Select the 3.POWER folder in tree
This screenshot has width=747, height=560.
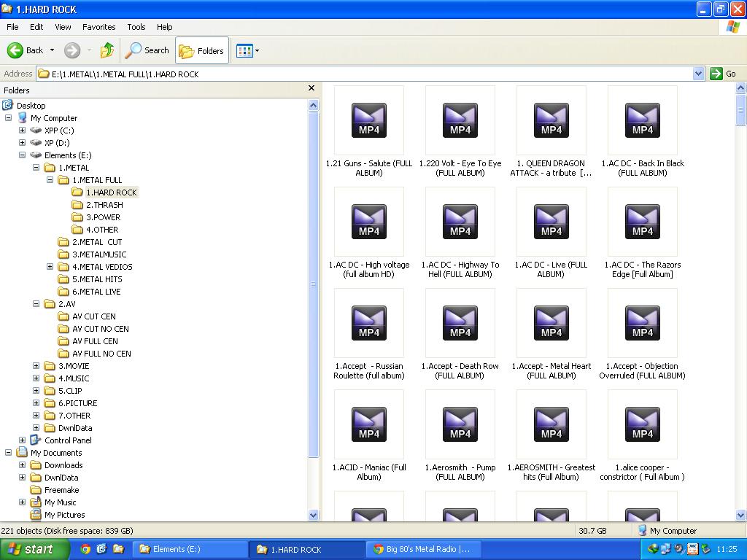96,217
